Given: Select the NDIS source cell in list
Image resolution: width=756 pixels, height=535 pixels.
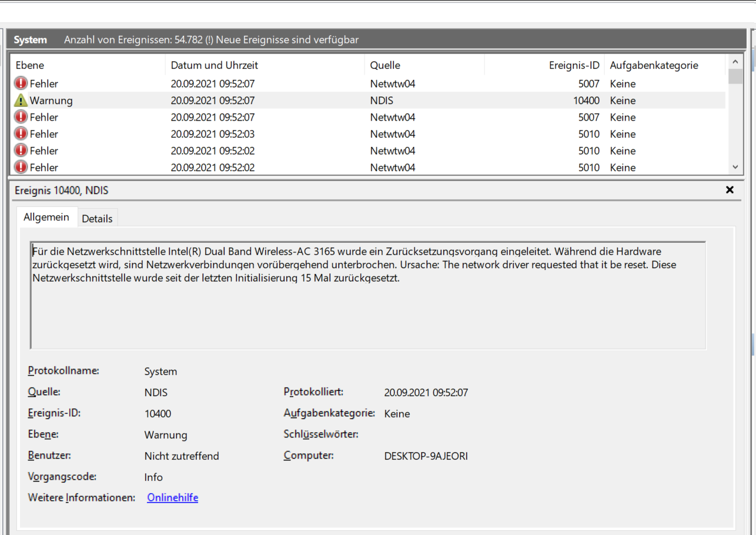Looking at the screenshot, I should tap(382, 101).
